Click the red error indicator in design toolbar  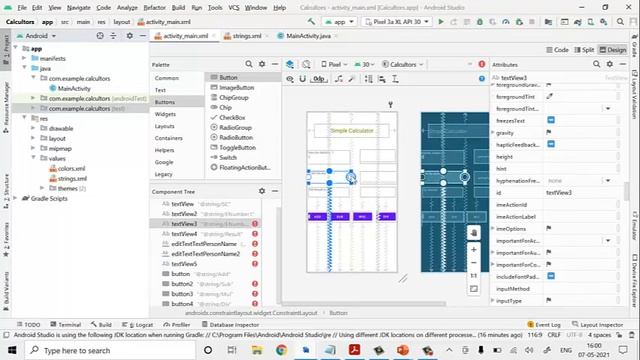point(482,64)
